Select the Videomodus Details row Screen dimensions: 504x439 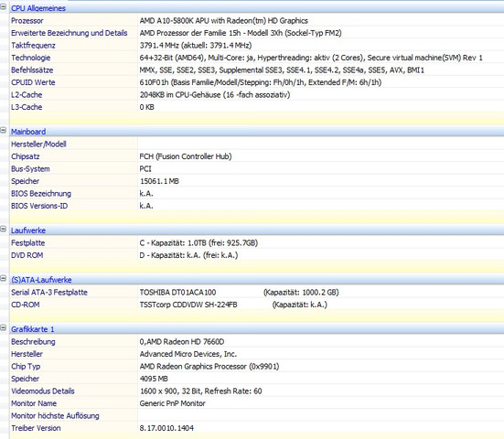click(256, 391)
